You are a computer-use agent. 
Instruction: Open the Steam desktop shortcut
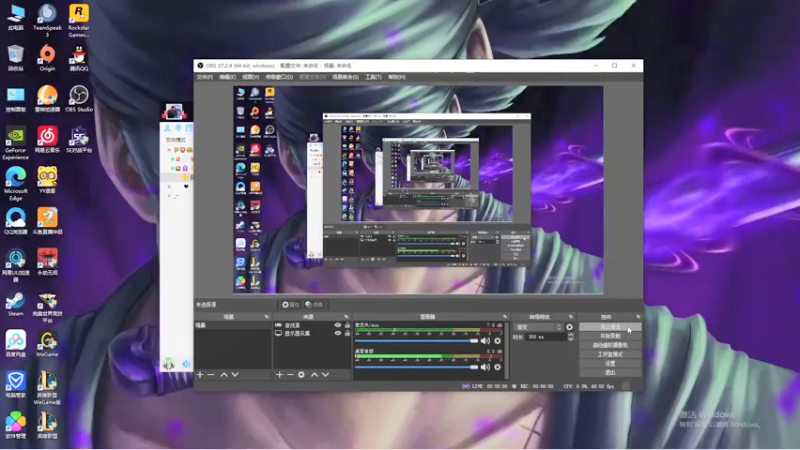click(15, 304)
